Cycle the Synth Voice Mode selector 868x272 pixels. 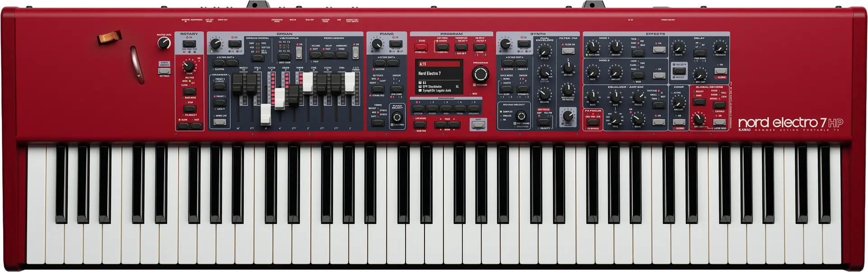[506, 88]
